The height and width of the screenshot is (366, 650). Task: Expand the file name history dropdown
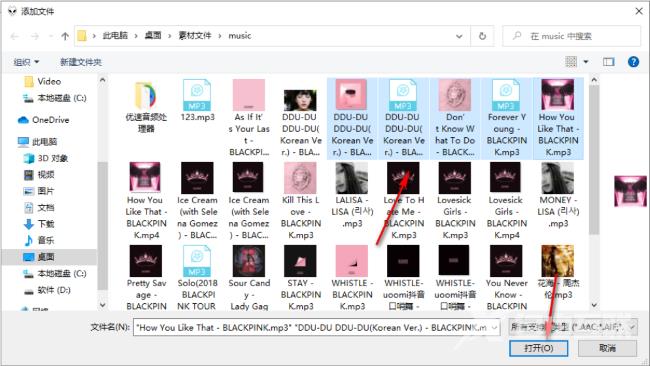[495, 327]
